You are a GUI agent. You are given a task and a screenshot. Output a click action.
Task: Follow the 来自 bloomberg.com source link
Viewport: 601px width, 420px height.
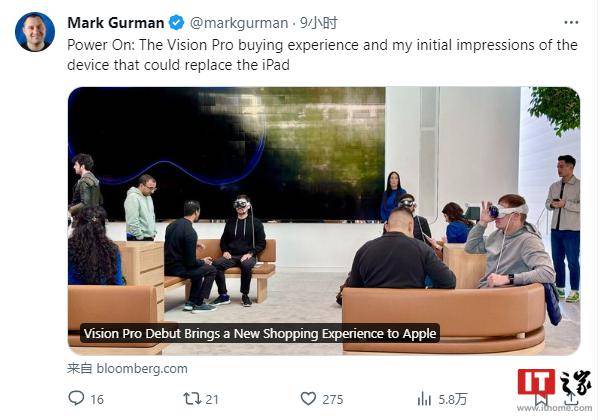pos(127,368)
